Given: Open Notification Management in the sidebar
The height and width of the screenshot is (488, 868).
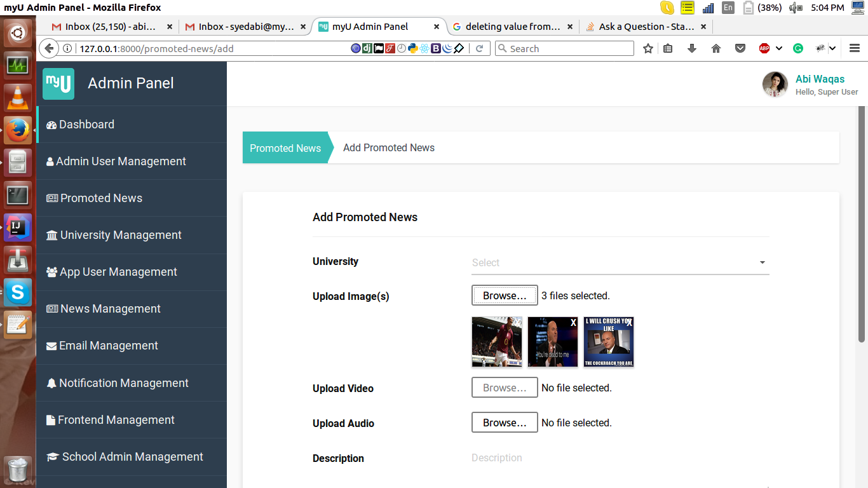Looking at the screenshot, I should click(x=123, y=383).
